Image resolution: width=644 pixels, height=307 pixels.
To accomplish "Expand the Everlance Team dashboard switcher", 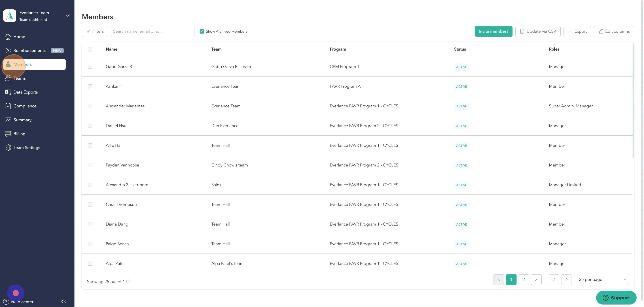I will (x=68, y=16).
